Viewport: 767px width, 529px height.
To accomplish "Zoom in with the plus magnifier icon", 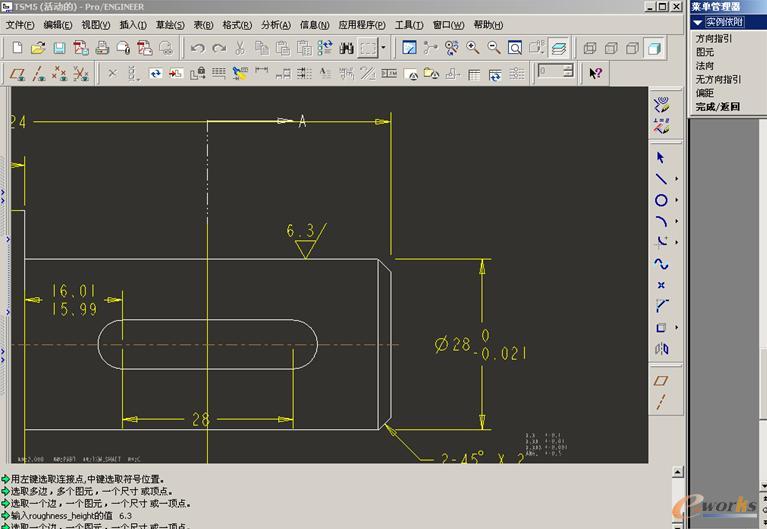I will point(473,47).
